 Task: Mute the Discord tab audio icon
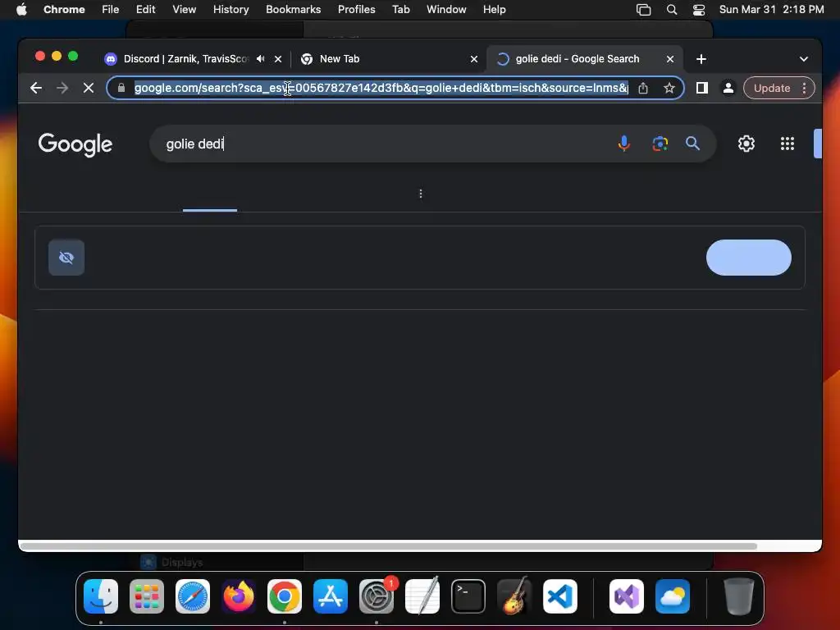click(260, 59)
